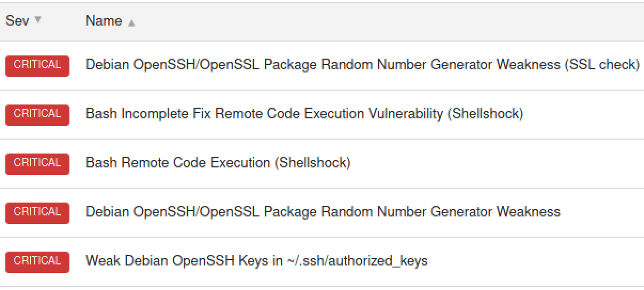Click the CRITICAL badge for Bash Incomplete Fix
The height and width of the screenshot is (290, 644).
(37, 114)
